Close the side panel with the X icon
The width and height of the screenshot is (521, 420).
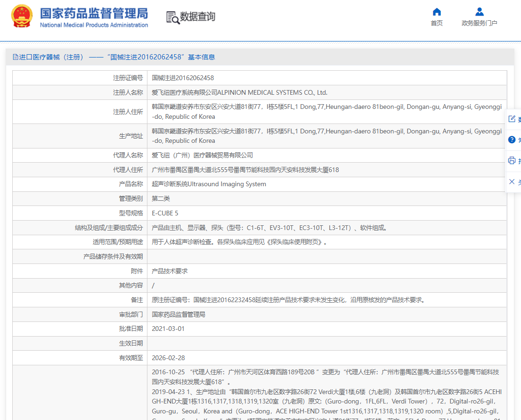[x=512, y=181]
